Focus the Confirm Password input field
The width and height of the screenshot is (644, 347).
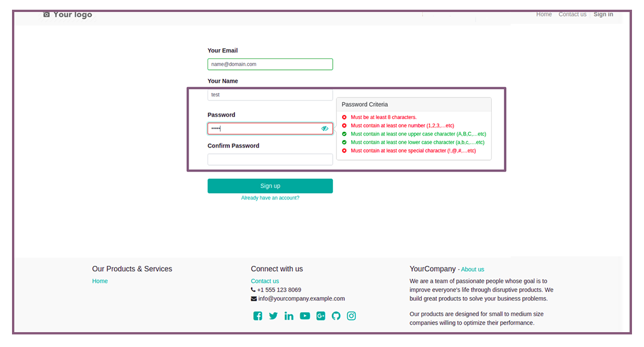click(x=271, y=159)
